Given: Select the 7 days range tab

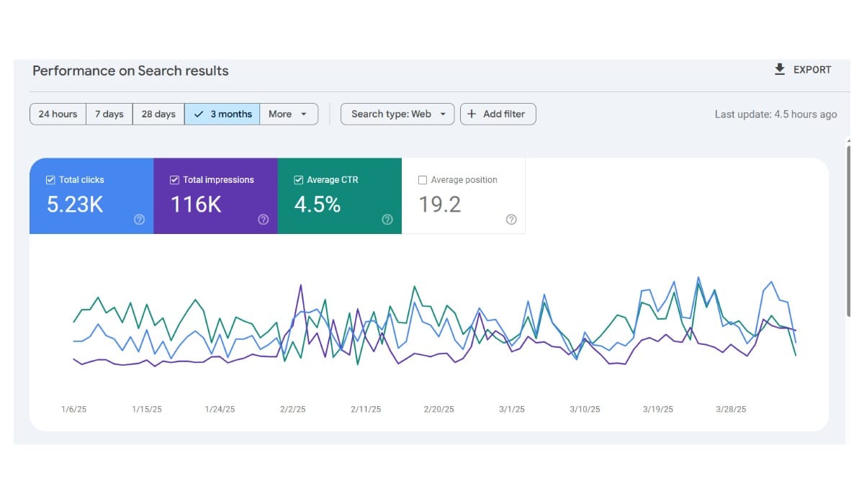Looking at the screenshot, I should click(x=109, y=114).
